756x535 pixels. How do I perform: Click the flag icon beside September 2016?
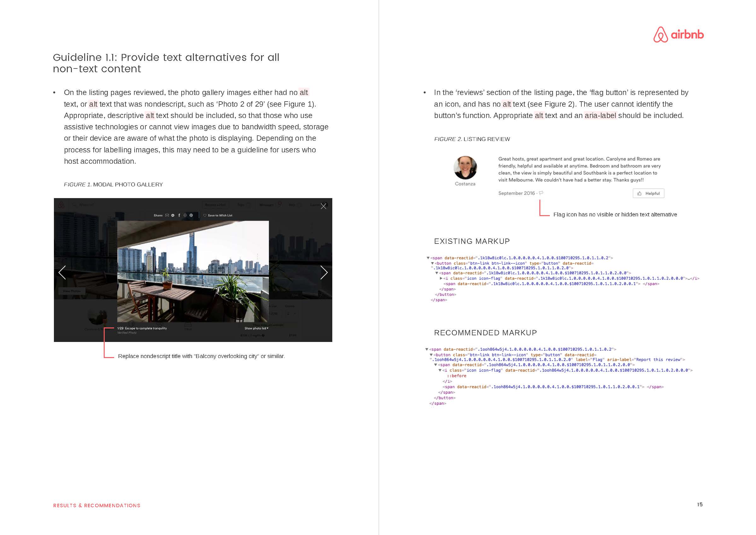pyautogui.click(x=541, y=193)
